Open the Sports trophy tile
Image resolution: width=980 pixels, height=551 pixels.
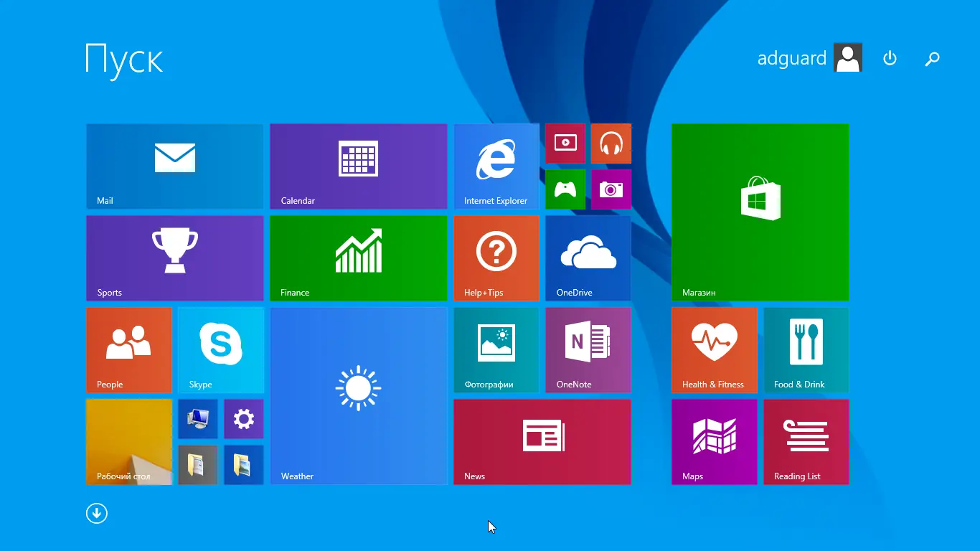(x=175, y=258)
